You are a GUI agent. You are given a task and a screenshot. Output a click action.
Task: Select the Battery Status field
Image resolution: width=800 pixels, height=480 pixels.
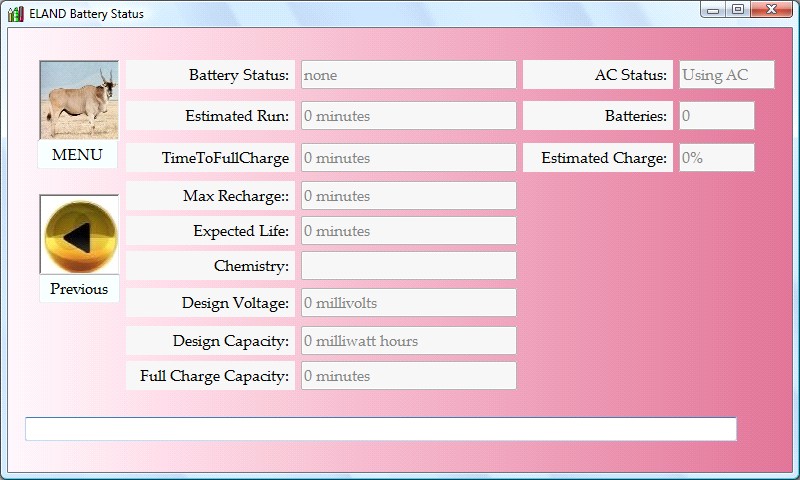[408, 75]
